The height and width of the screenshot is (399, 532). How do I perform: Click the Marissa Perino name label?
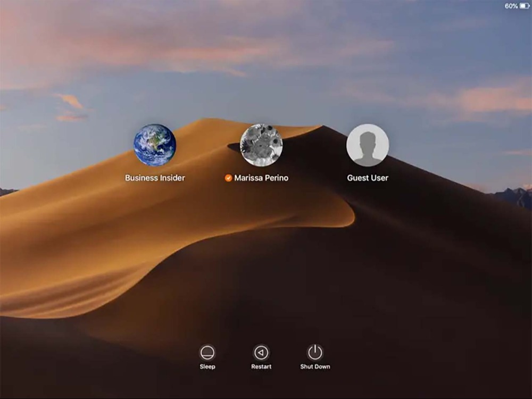261,178
